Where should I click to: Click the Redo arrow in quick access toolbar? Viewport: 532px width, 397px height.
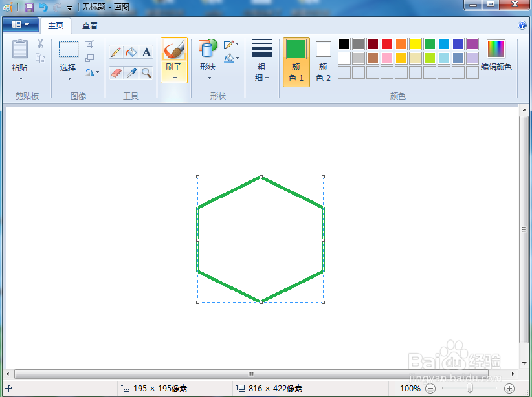[57, 7]
